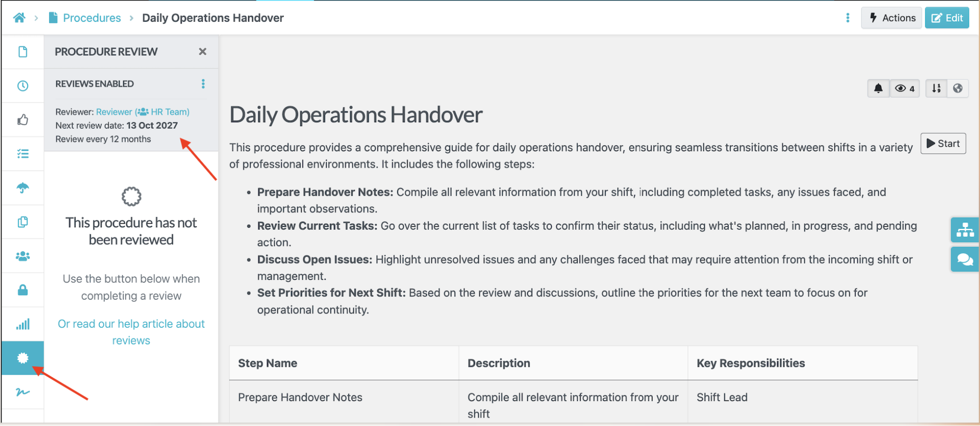Screen dimensions: 980x426
Task: Click the sort order icon
Action: point(936,88)
